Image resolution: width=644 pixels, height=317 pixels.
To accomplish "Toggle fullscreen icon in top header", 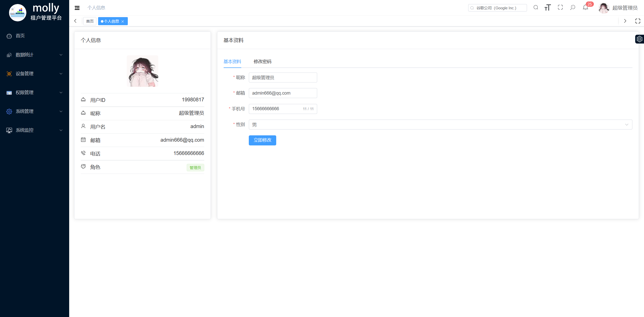I will pos(560,8).
